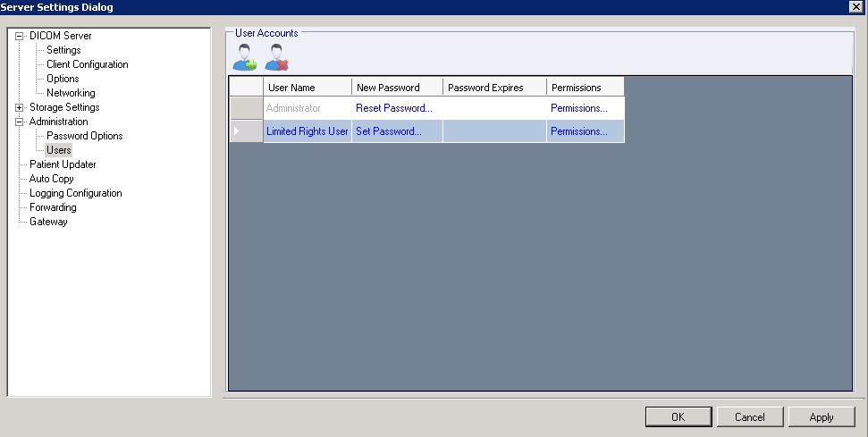Click the OK button
868x437 pixels.
(x=678, y=417)
